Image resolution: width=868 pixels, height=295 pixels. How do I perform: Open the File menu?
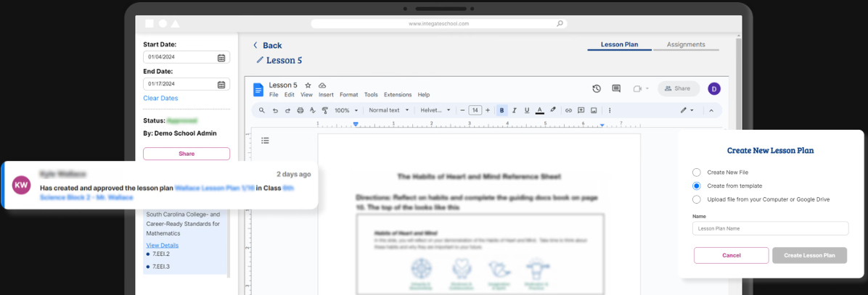click(274, 94)
